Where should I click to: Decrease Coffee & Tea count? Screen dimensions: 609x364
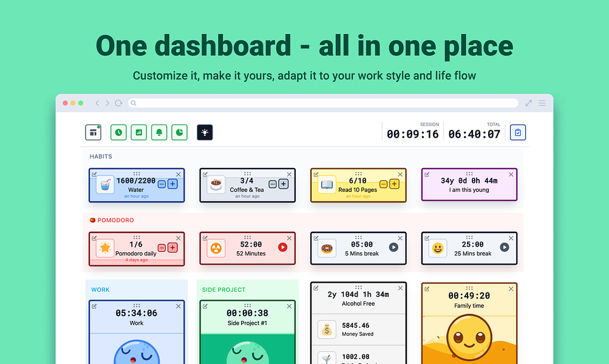[273, 184]
